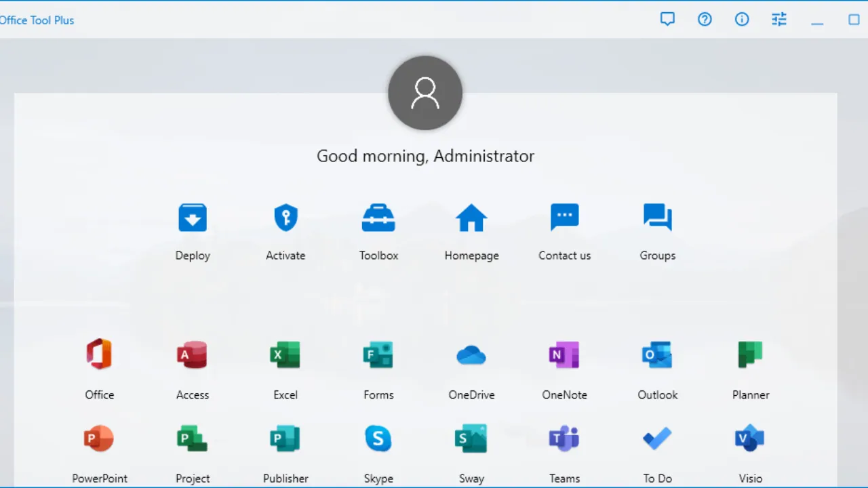Select the Visio icon
Image resolution: width=868 pixels, height=488 pixels.
[750, 439]
